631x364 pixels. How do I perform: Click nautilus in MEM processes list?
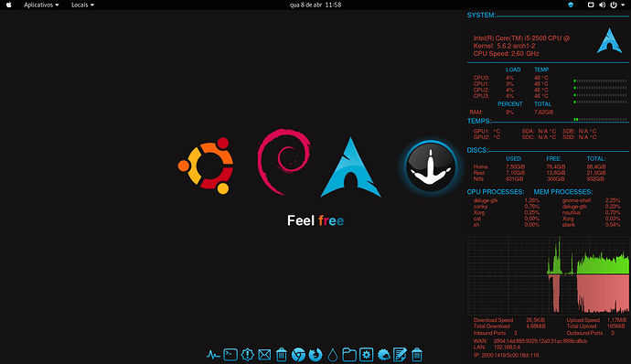click(571, 212)
